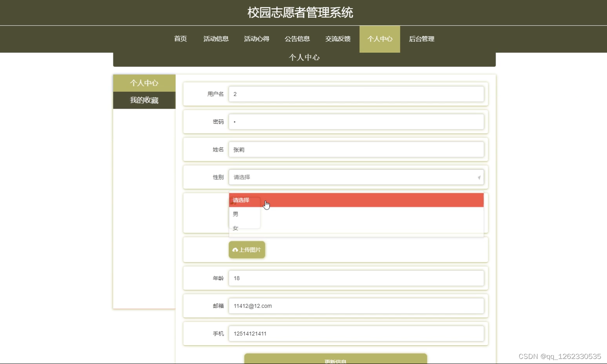Choose the 请选择 option in the list
607x364 pixels.
[x=356, y=200]
